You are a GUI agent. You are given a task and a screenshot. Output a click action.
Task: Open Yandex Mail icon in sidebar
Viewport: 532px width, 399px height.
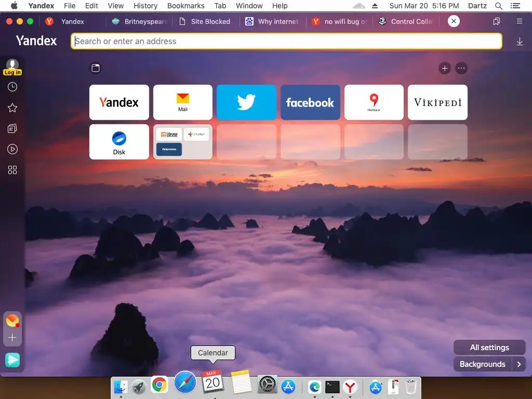pos(12,321)
